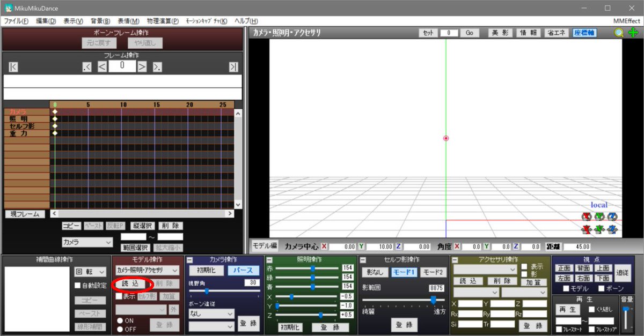Go to next keyframe (>.) button
The height and width of the screenshot is (336, 644).
pos(157,66)
